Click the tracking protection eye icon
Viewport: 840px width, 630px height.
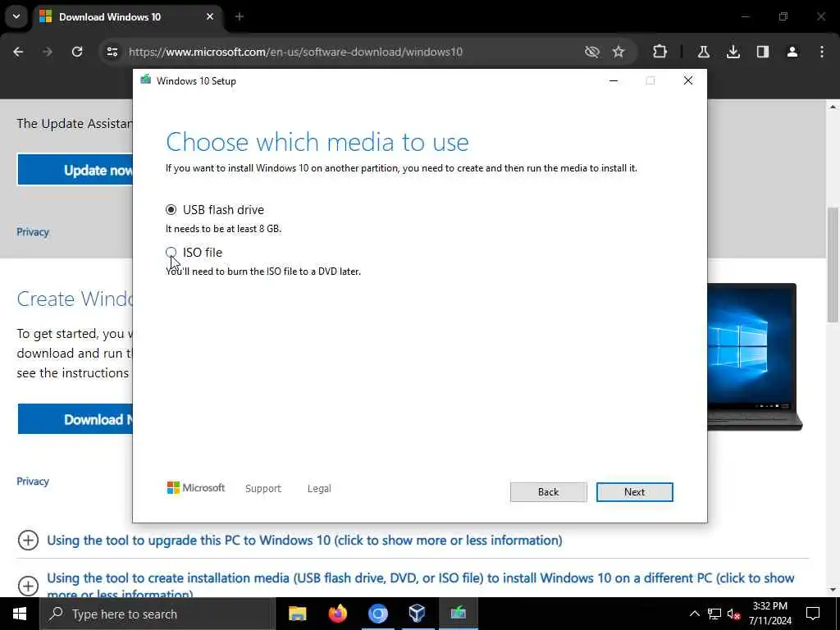tap(592, 52)
